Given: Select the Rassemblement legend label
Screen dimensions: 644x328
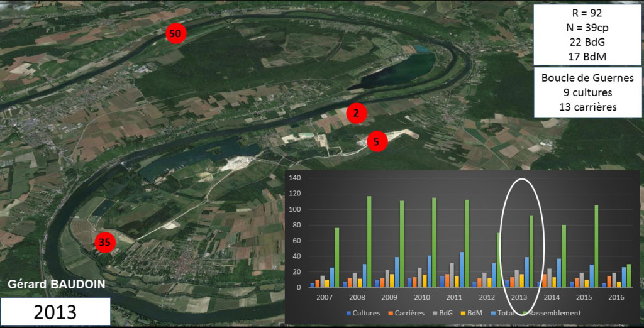Looking at the screenshot, I should pos(555,313).
